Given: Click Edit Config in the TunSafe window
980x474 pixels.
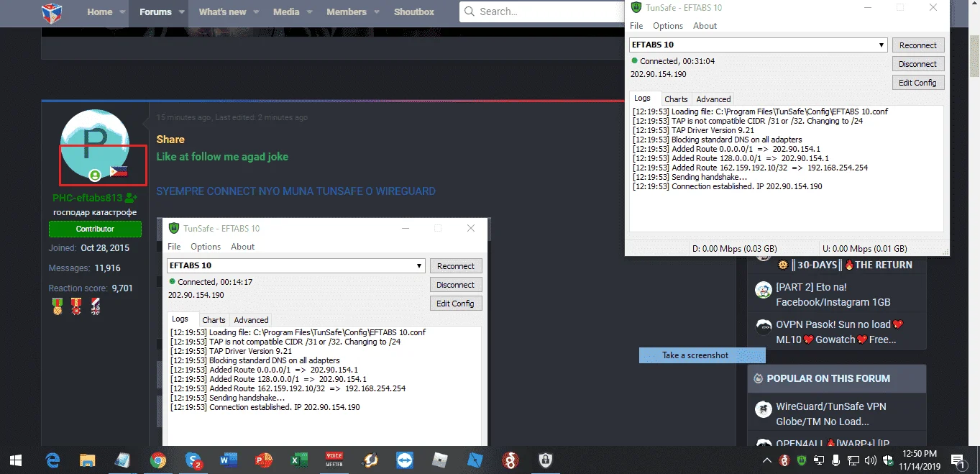Looking at the screenshot, I should (918, 82).
